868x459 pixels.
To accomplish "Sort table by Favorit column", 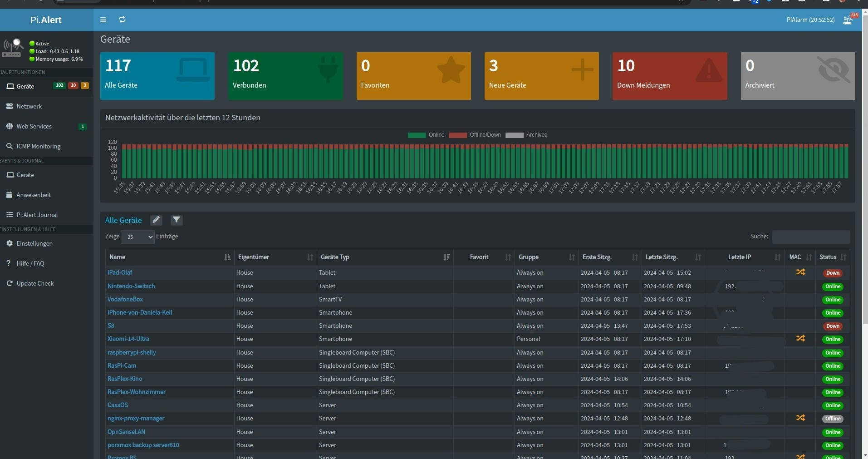I will tap(484, 257).
